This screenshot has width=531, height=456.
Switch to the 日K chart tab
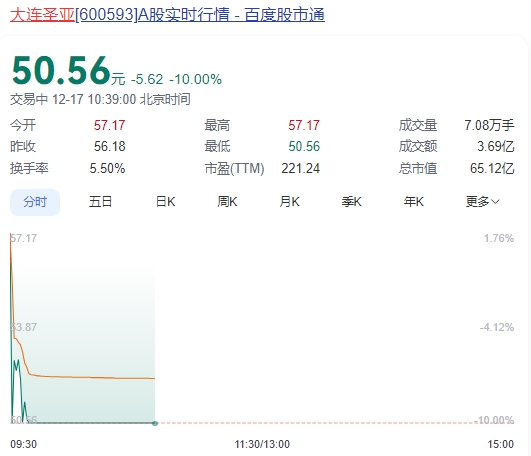165,202
